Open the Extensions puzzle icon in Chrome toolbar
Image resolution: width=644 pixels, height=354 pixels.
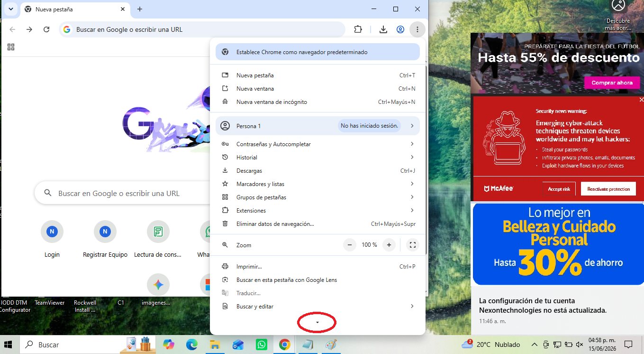click(x=358, y=29)
